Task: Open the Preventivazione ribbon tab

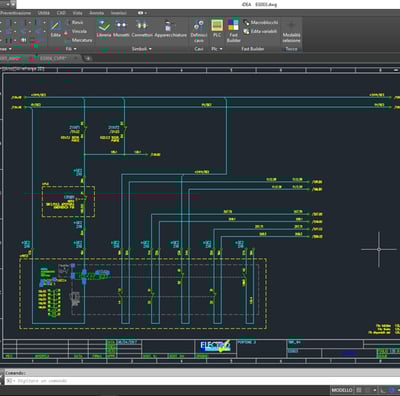Action: click(15, 13)
